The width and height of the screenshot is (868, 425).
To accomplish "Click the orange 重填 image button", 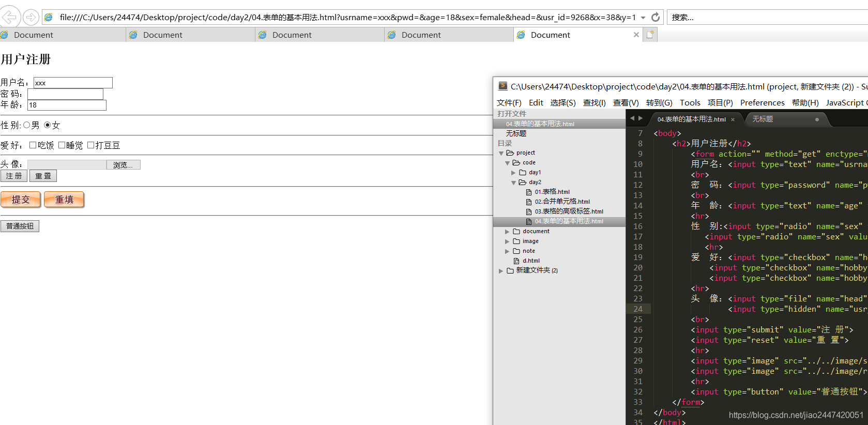I will click(64, 200).
